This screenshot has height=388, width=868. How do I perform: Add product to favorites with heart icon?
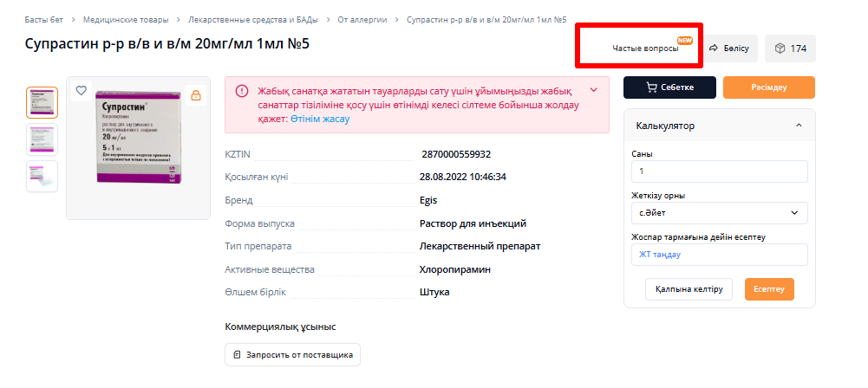click(x=81, y=90)
